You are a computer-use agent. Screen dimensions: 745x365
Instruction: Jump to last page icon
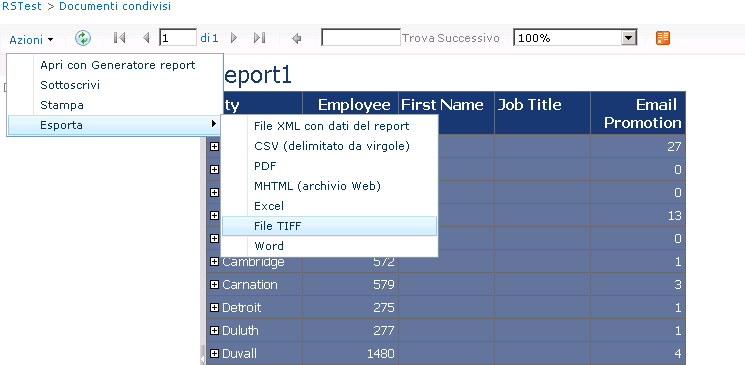(259, 38)
